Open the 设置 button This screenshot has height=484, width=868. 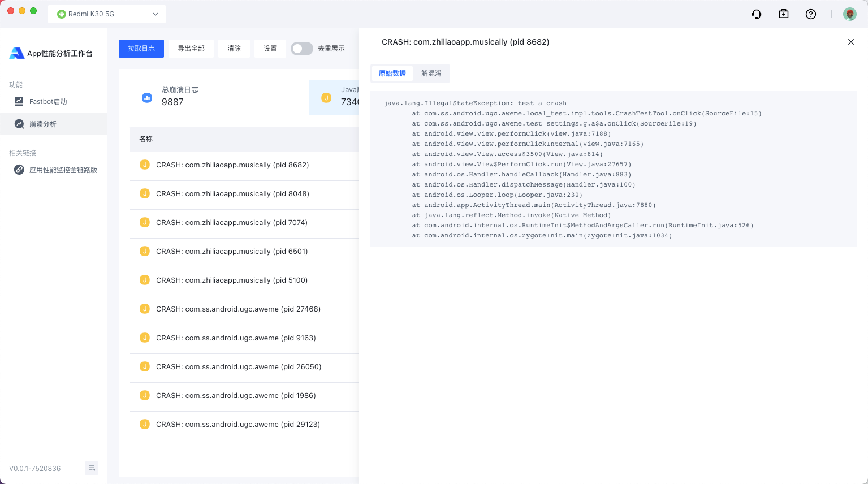(x=270, y=49)
